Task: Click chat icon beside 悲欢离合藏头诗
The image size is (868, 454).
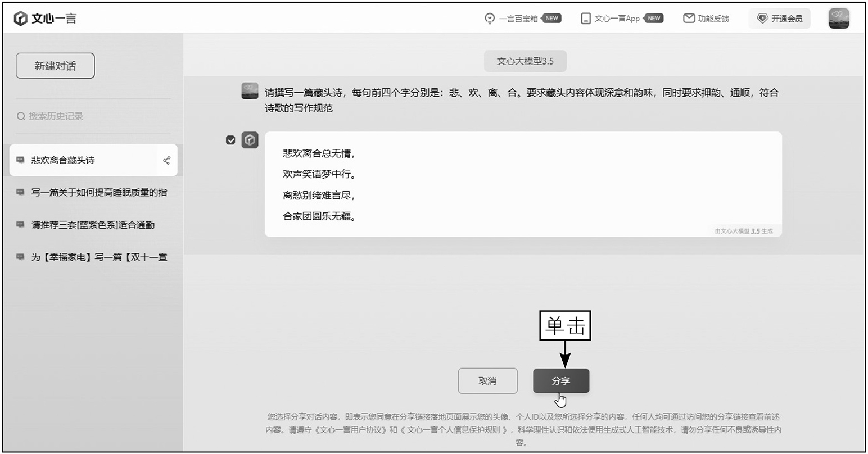Action: 20,160
